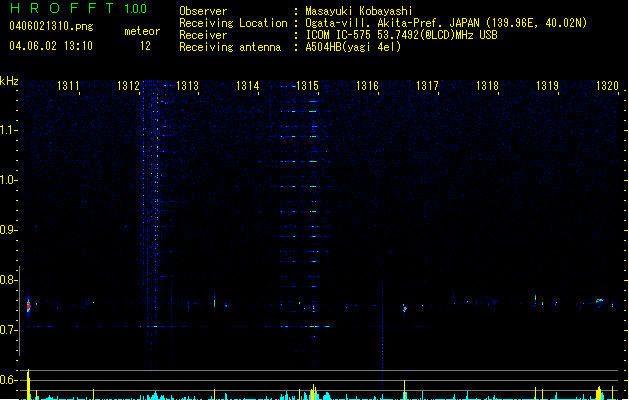
Task: Click the 0.9 kHz frequency label
Action: (x=8, y=230)
